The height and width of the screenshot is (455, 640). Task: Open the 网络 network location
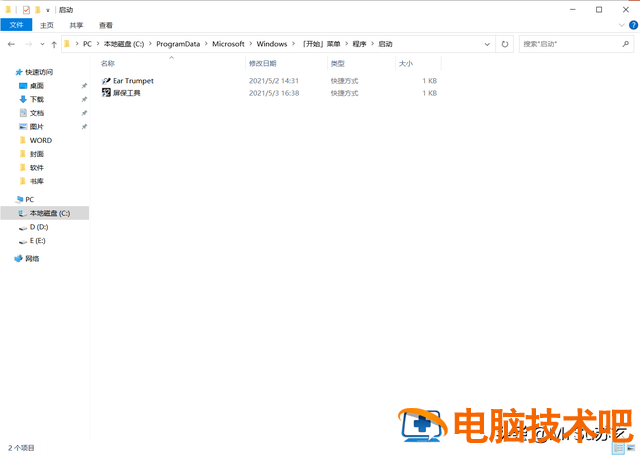(x=32, y=258)
